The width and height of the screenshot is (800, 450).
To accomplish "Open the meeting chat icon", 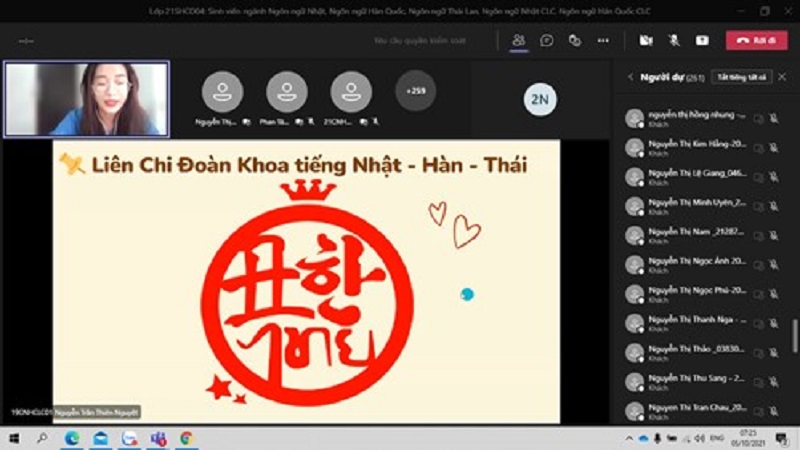I will 547,41.
